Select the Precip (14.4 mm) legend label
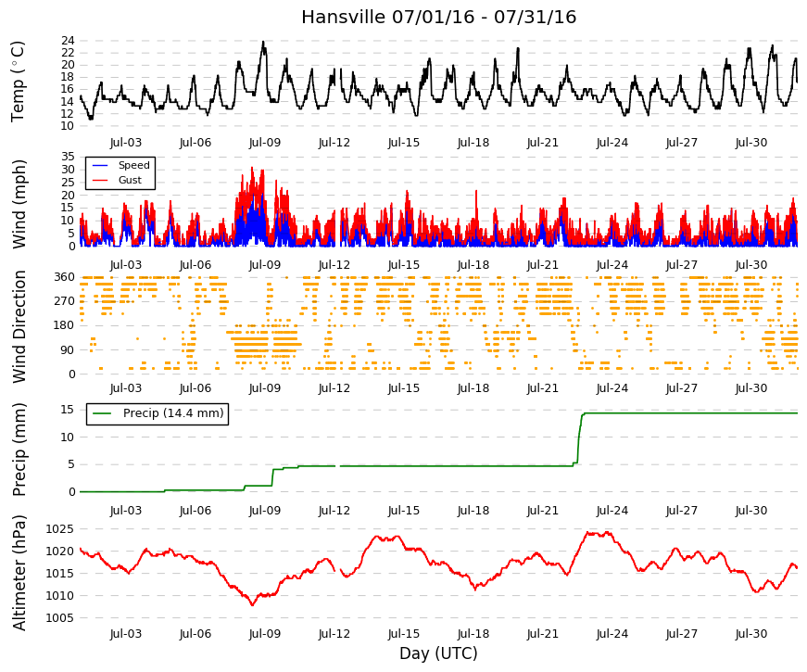Viewport: 807px width, 672px height. click(173, 413)
